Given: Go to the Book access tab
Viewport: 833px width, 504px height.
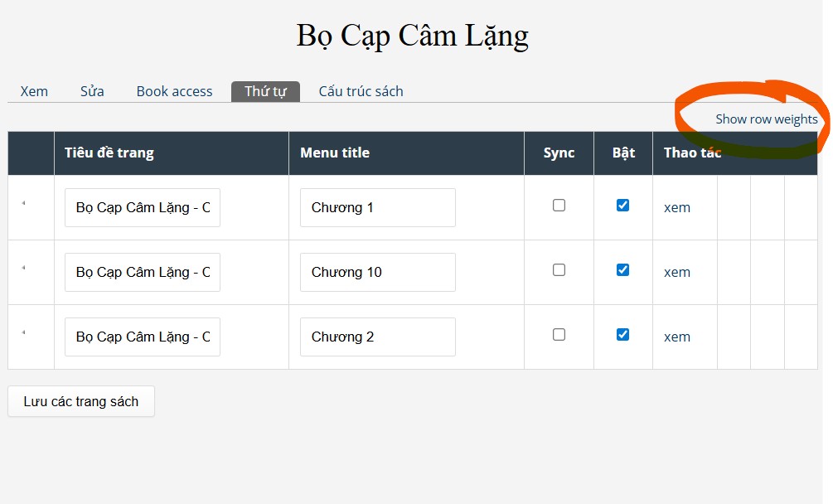Looking at the screenshot, I should [174, 91].
